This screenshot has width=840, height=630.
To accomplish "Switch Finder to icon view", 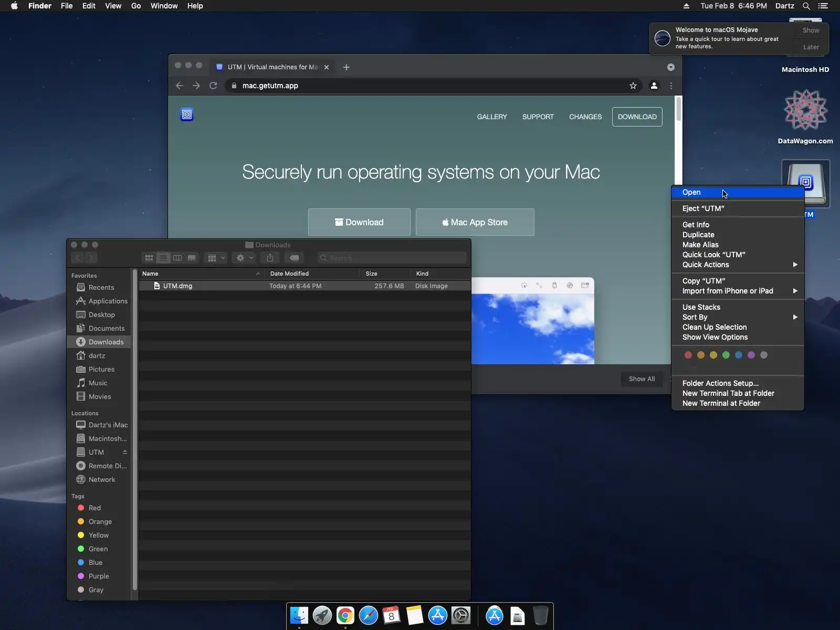I will (x=149, y=258).
